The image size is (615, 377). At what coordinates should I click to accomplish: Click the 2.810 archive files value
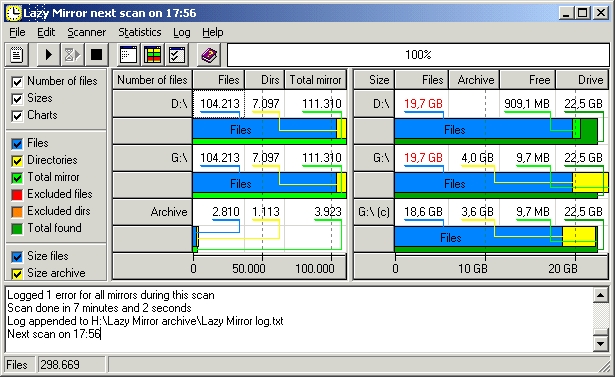tap(226, 212)
